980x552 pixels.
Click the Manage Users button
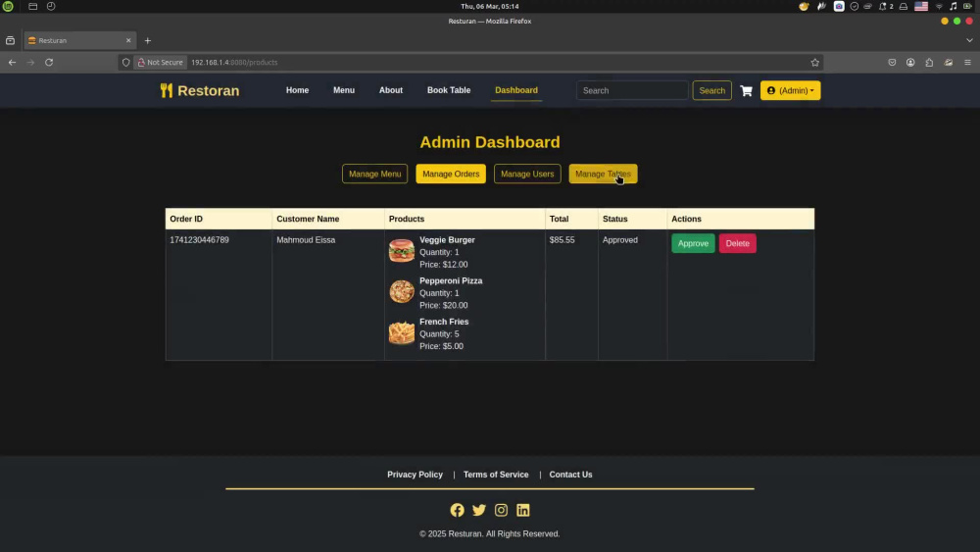coord(527,174)
